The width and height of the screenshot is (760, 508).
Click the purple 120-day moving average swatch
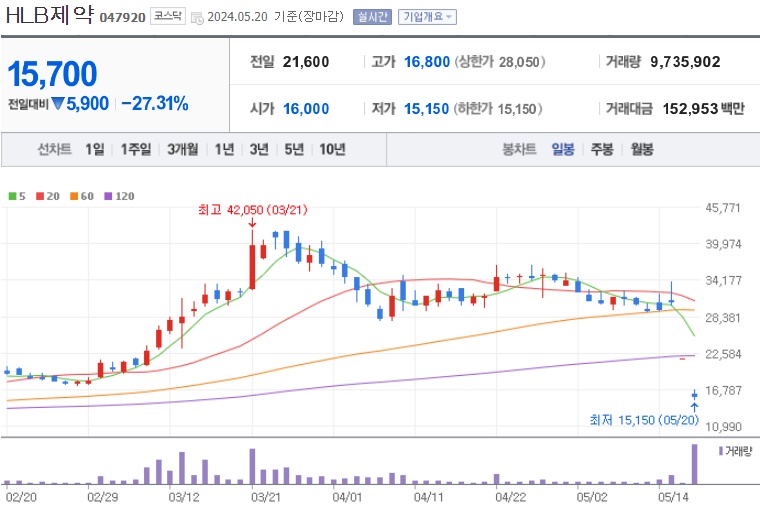tap(108, 196)
